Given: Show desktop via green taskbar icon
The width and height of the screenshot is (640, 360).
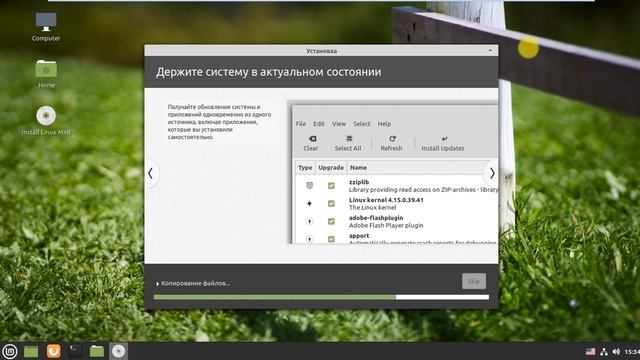Looking at the screenshot, I should [x=31, y=351].
